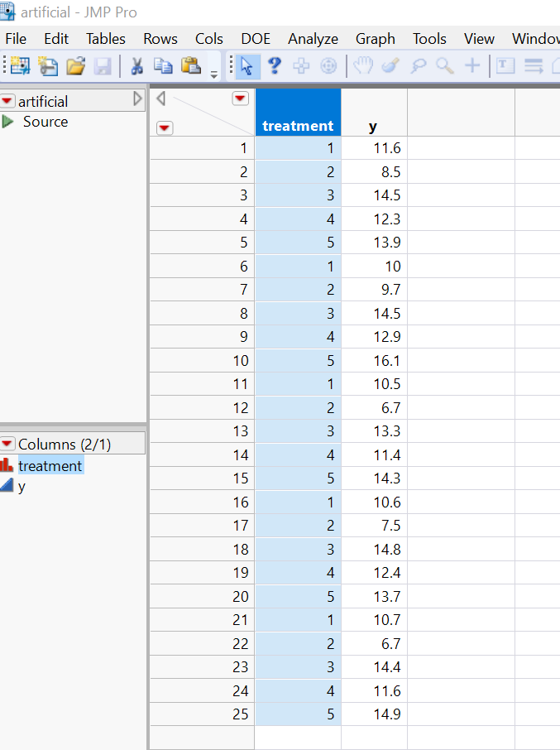Open the Tables menu
The width and height of the screenshot is (560, 750).
pos(106,39)
